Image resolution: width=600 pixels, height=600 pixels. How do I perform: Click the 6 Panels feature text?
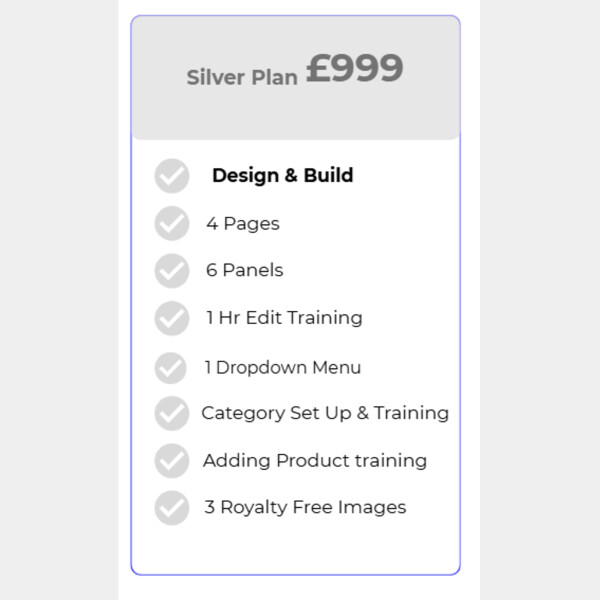(x=245, y=270)
